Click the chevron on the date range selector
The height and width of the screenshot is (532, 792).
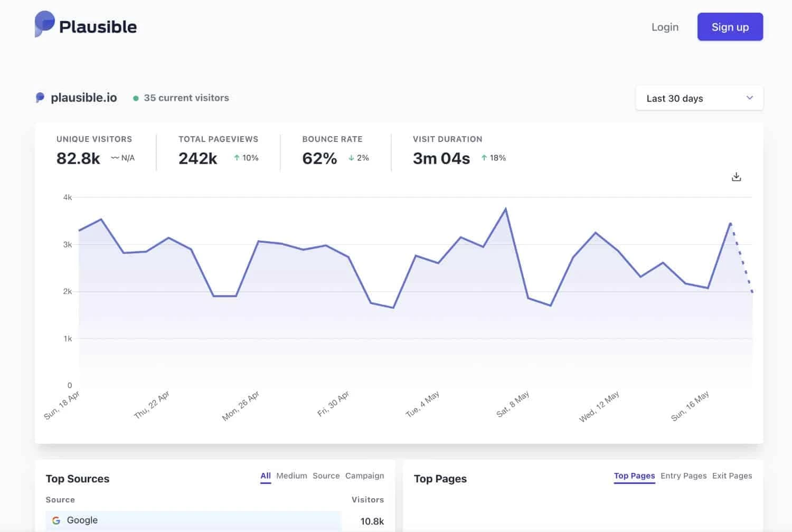[x=749, y=98]
